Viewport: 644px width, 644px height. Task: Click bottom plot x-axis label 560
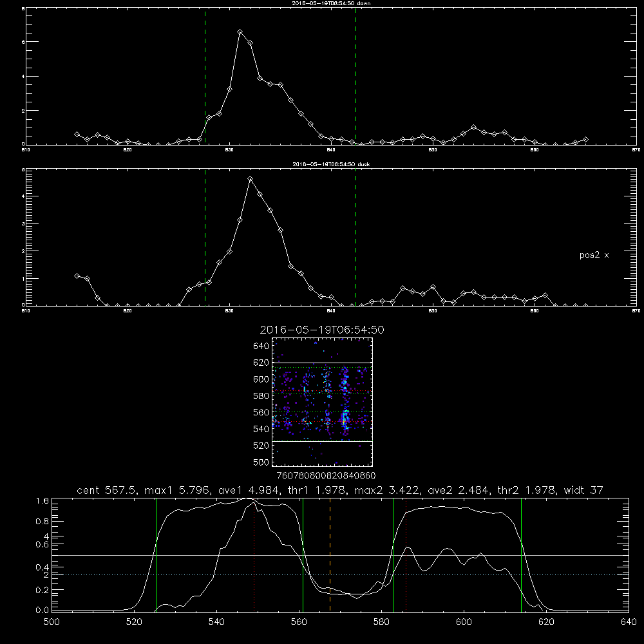(299, 622)
